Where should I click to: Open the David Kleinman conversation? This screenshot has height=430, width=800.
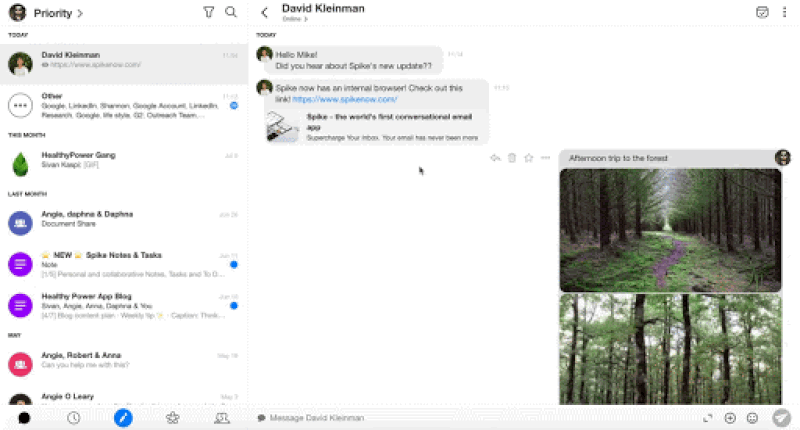[124, 63]
